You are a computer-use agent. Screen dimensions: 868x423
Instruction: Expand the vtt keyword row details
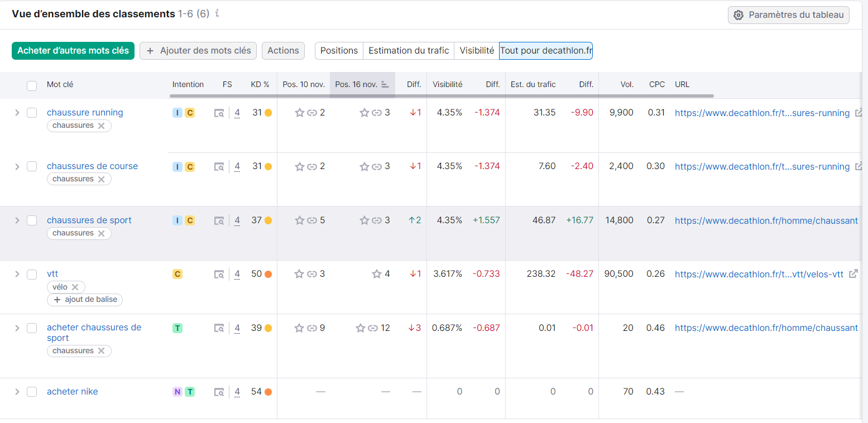pos(17,274)
